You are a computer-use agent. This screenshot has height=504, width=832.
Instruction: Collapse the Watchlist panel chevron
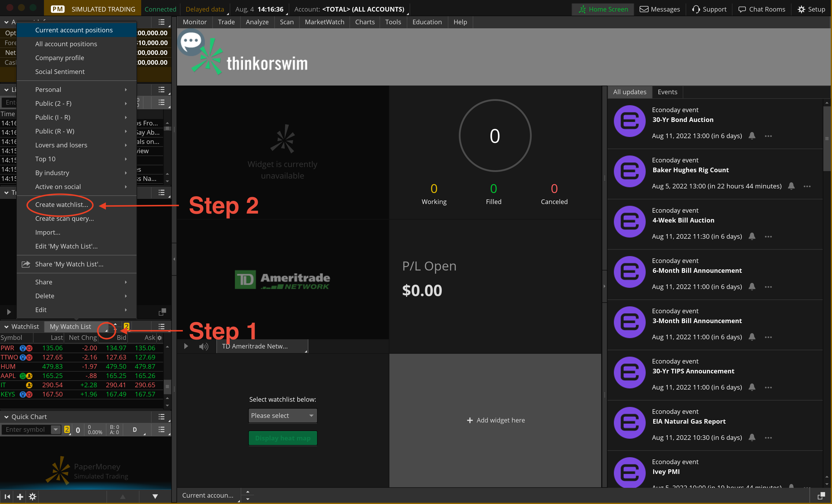[x=6, y=327]
